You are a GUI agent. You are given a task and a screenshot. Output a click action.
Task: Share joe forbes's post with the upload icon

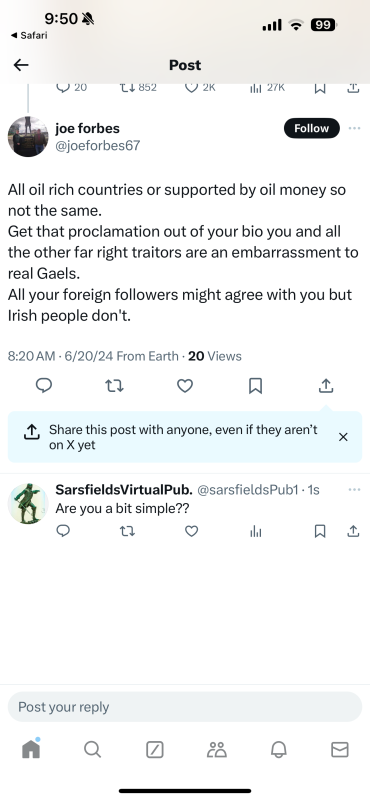point(326,386)
